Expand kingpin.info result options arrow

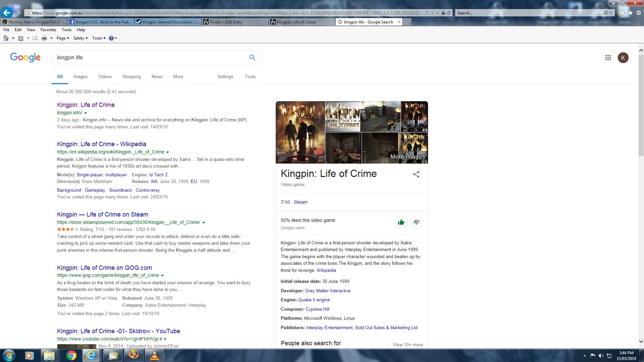(86, 113)
